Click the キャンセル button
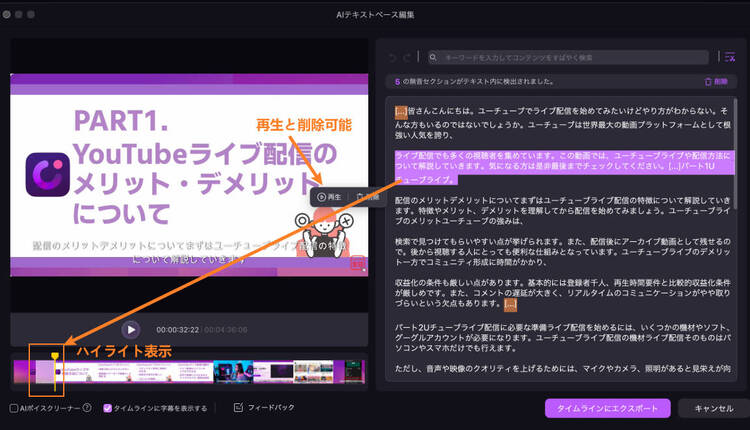This screenshot has width=750, height=430. coord(714,408)
